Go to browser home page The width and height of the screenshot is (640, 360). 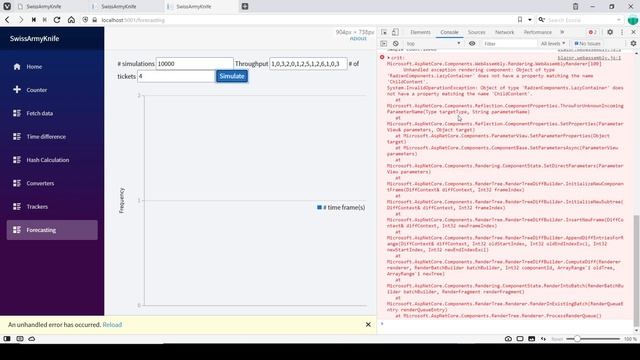(71, 20)
